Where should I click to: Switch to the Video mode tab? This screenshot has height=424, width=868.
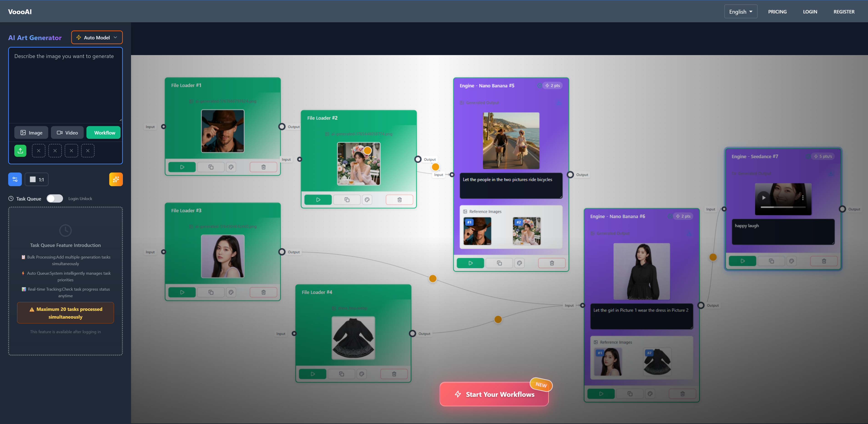67,133
